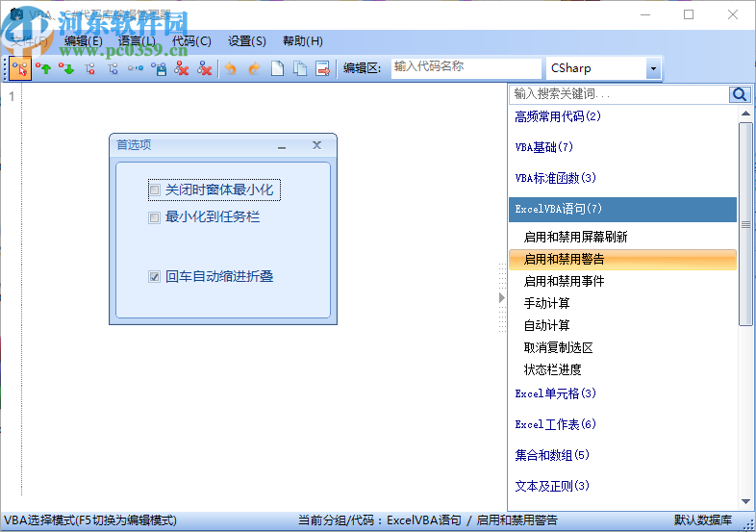Enable 关闭时窗体最小化 checkbox
Image resolution: width=756 pixels, height=532 pixels.
pos(154,190)
